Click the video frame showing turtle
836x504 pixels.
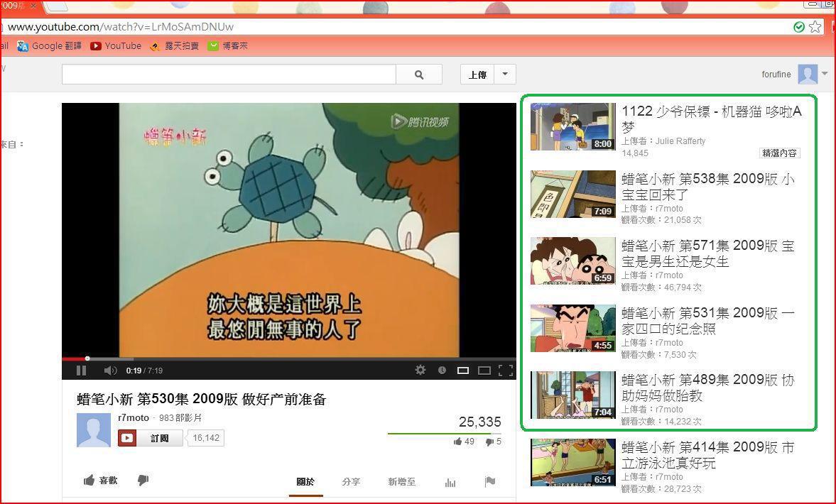point(289,229)
